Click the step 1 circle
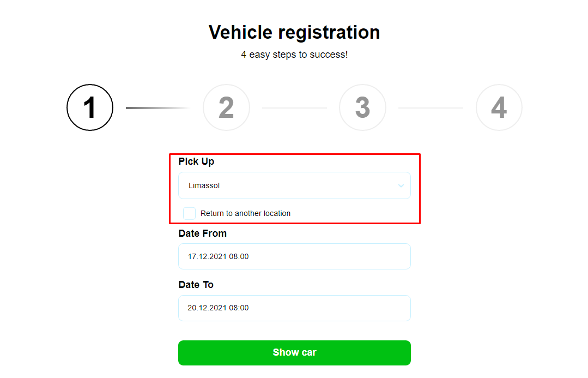The height and width of the screenshot is (378, 588). (x=90, y=107)
